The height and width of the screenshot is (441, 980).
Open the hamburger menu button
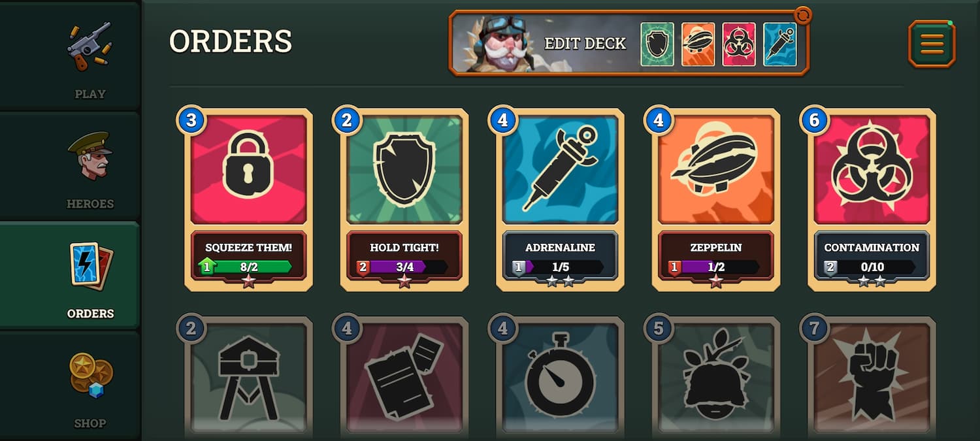[932, 44]
